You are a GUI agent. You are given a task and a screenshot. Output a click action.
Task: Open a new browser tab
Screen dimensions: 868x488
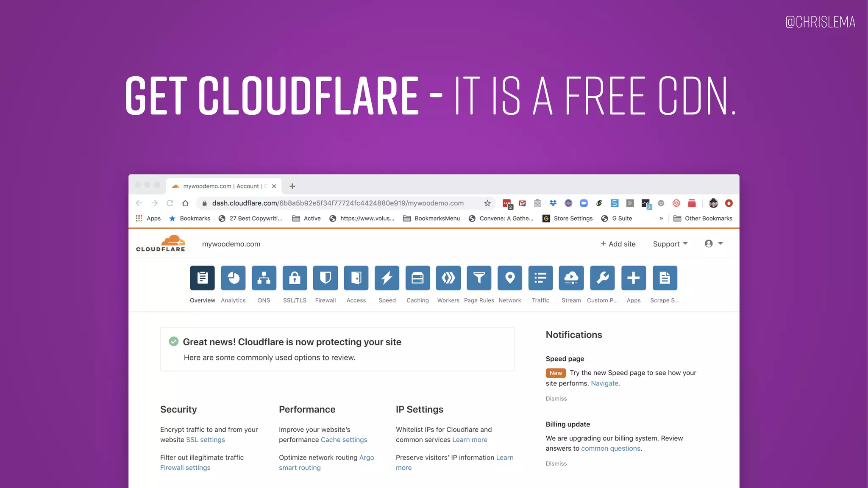[x=292, y=186]
